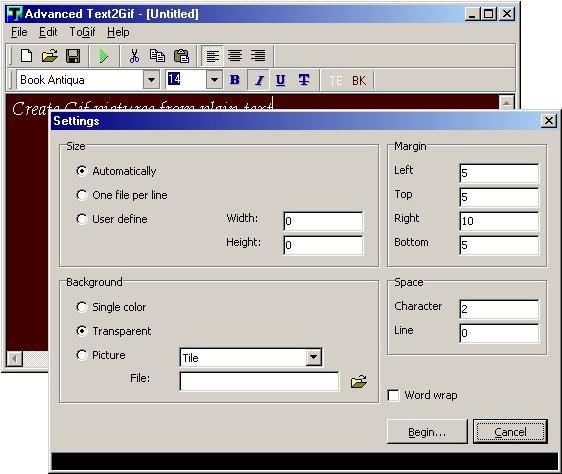Center align the text

click(235, 56)
